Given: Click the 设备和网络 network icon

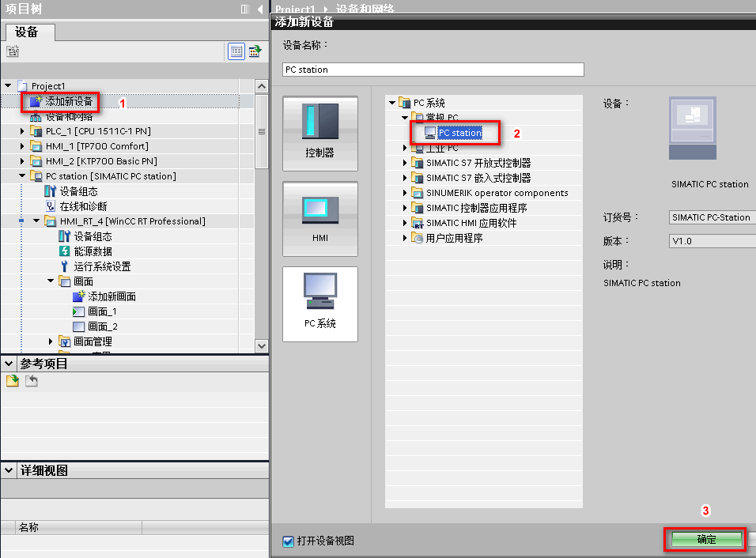Looking at the screenshot, I should coord(36,117).
